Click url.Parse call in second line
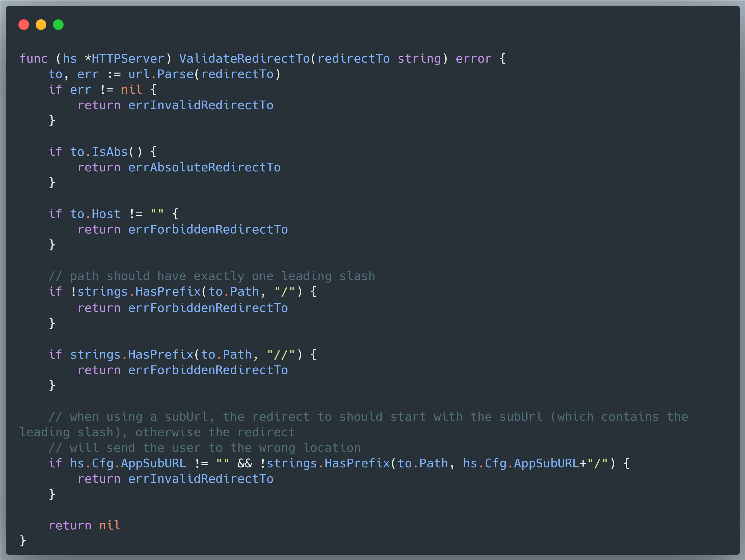 point(161,74)
